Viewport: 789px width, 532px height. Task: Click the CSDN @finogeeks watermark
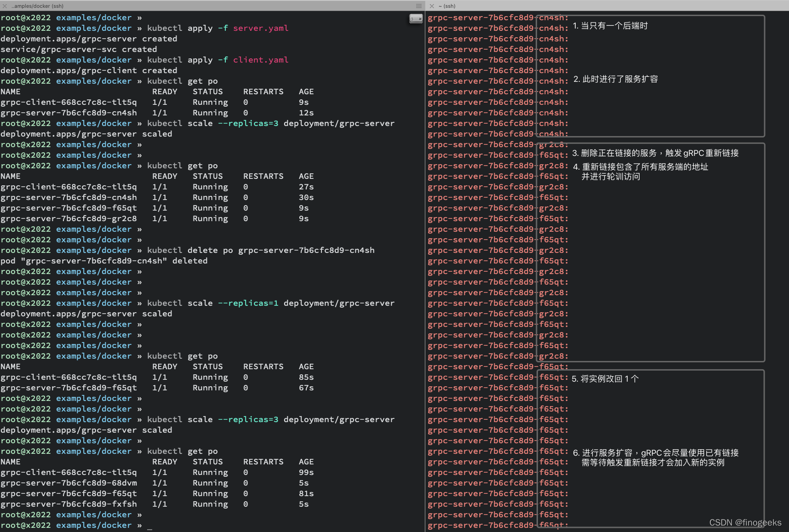click(745, 522)
